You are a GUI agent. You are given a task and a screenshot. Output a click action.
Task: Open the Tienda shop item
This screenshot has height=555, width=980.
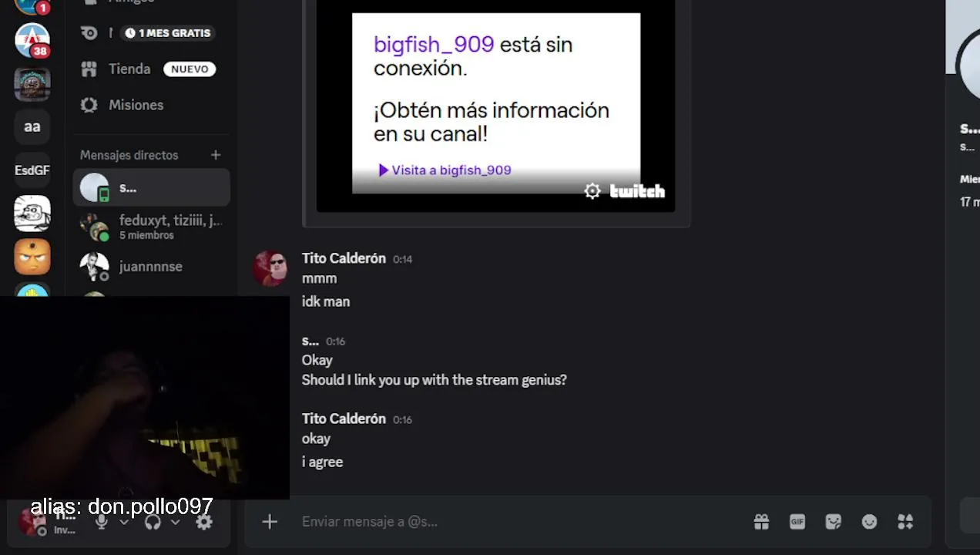(x=151, y=69)
